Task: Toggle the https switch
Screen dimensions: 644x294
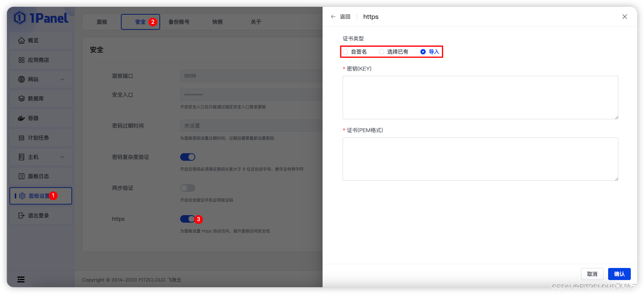Action: [x=188, y=219]
